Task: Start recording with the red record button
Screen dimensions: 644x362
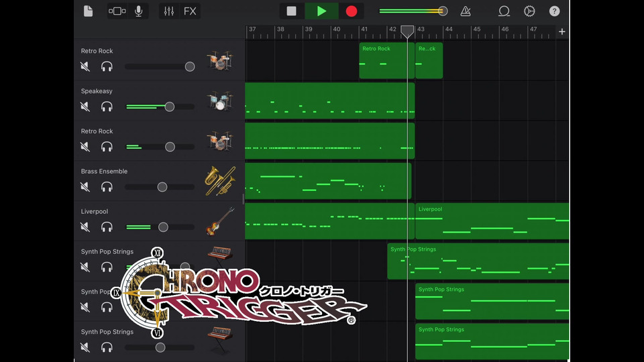Action: coord(351,11)
